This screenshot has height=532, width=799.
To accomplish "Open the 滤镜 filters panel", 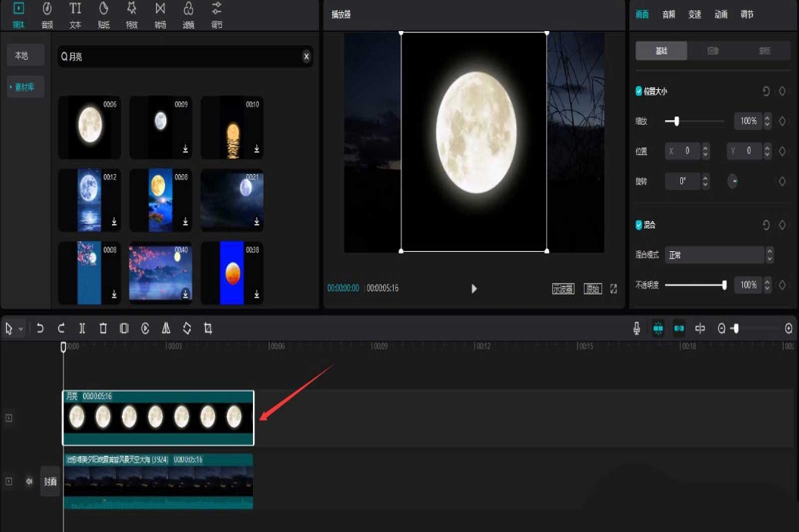I will tap(189, 14).
